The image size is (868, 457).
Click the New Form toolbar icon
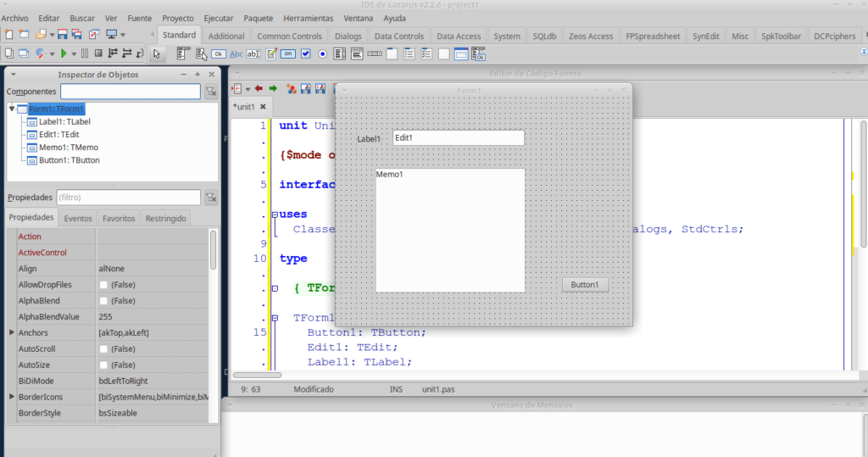tap(24, 35)
